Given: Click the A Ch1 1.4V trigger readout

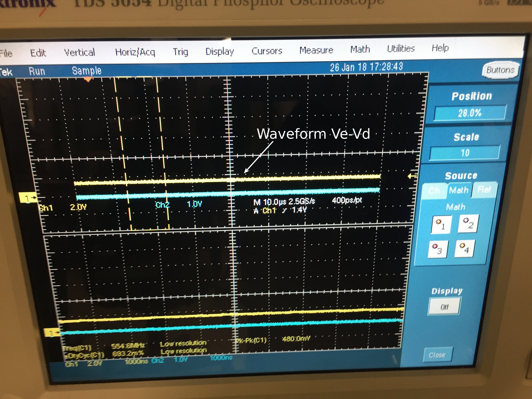Looking at the screenshot, I should (x=280, y=210).
